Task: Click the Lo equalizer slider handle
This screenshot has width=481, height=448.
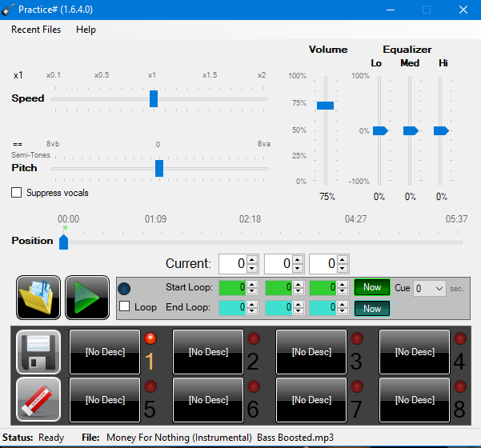Action: pyautogui.click(x=381, y=131)
